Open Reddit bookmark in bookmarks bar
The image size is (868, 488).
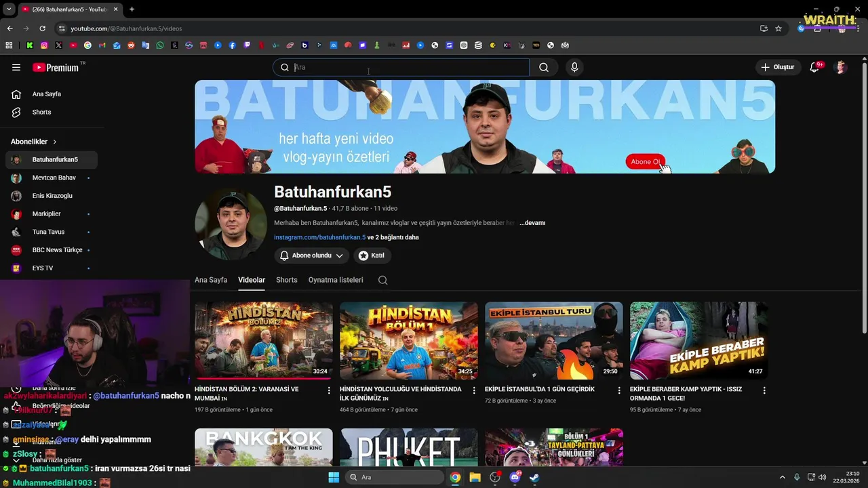(131, 45)
